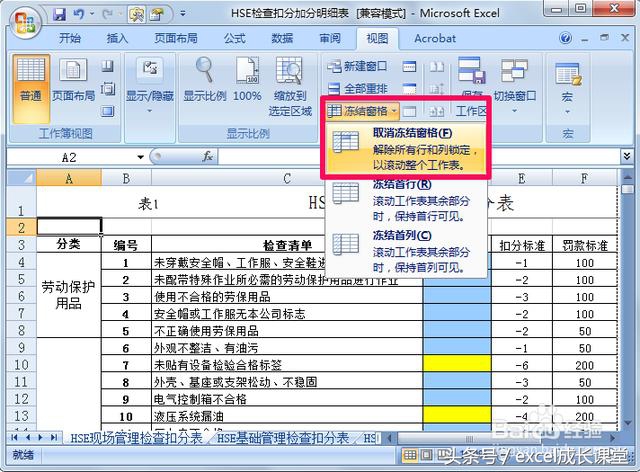640x472 pixels.
Task: Click Zoom to Selection (缩放到选定区域)
Action: (x=292, y=80)
